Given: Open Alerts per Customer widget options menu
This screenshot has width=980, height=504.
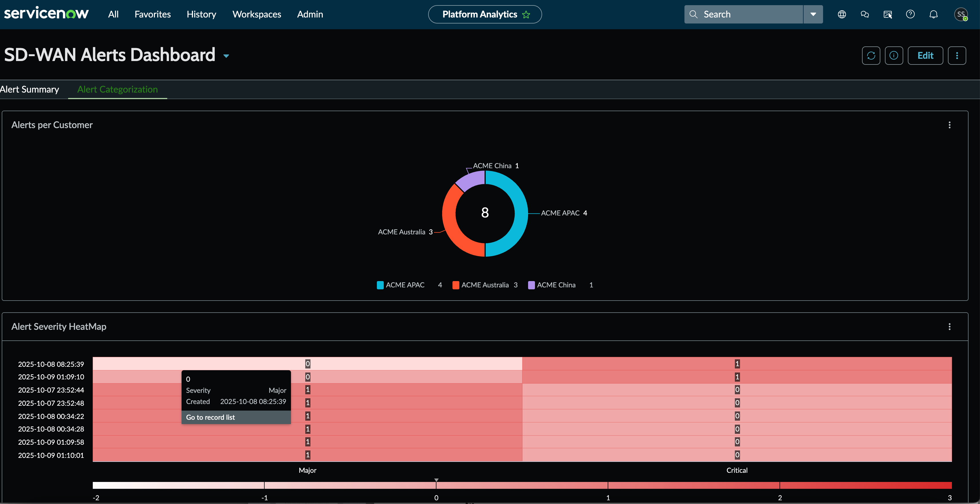Looking at the screenshot, I should point(949,125).
